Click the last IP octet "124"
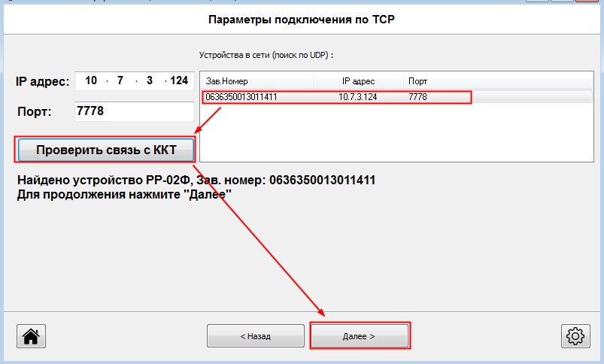The image size is (604, 364). [x=179, y=81]
